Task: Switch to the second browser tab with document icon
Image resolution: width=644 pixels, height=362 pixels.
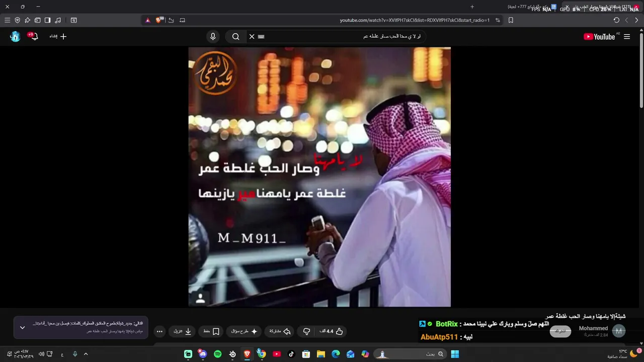Action: pos(531,7)
